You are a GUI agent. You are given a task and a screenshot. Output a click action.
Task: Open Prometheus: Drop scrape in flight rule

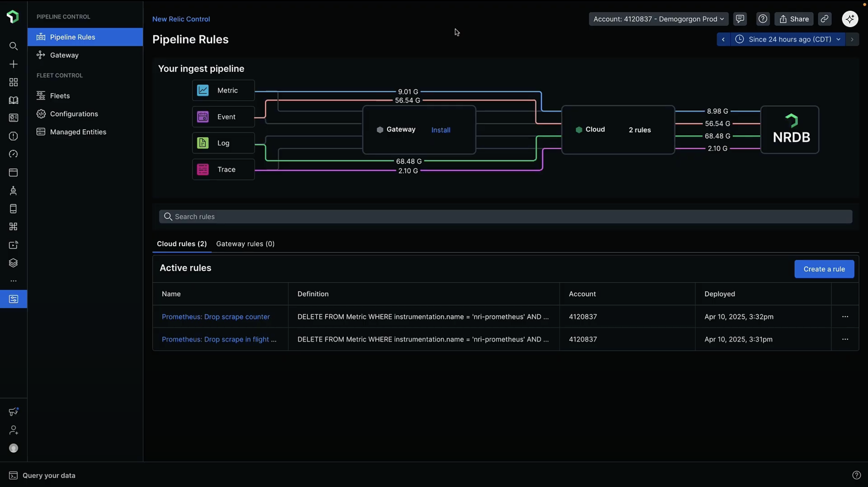click(219, 340)
